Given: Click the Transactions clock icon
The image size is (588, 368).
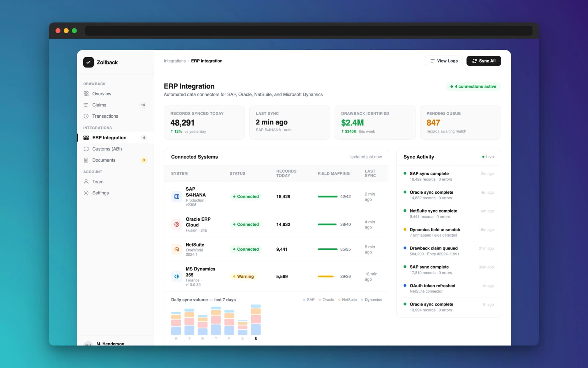Looking at the screenshot, I should click(86, 116).
